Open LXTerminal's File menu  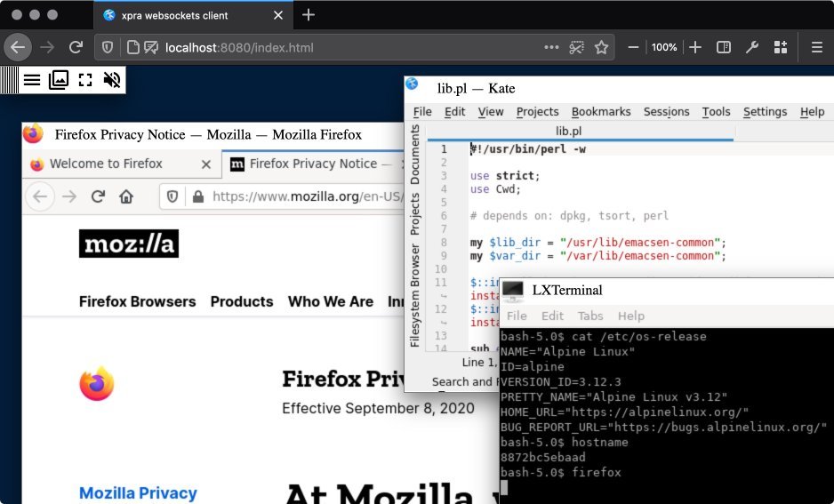[517, 316]
